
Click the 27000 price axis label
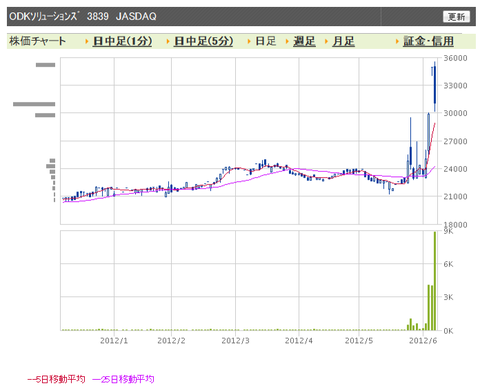455,141
